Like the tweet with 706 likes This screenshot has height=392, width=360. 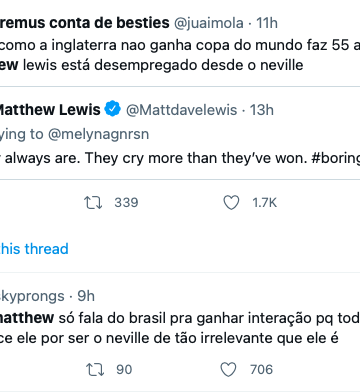tap(229, 370)
